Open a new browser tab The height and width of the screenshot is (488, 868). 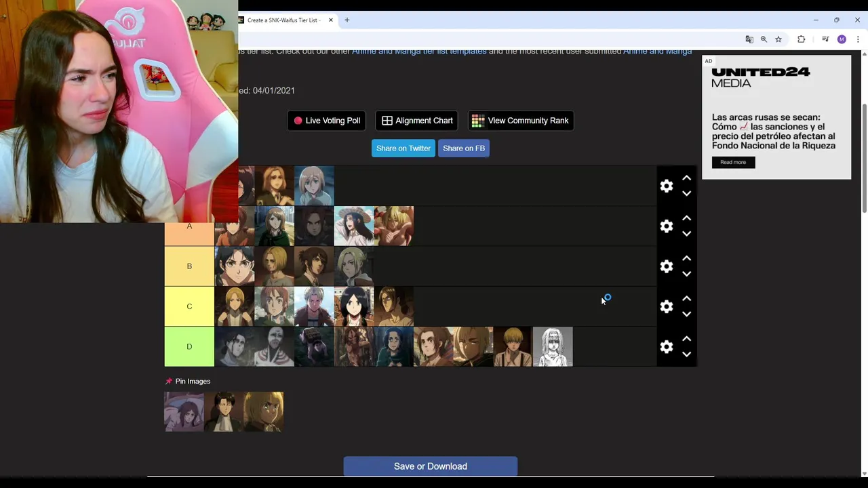tap(347, 20)
